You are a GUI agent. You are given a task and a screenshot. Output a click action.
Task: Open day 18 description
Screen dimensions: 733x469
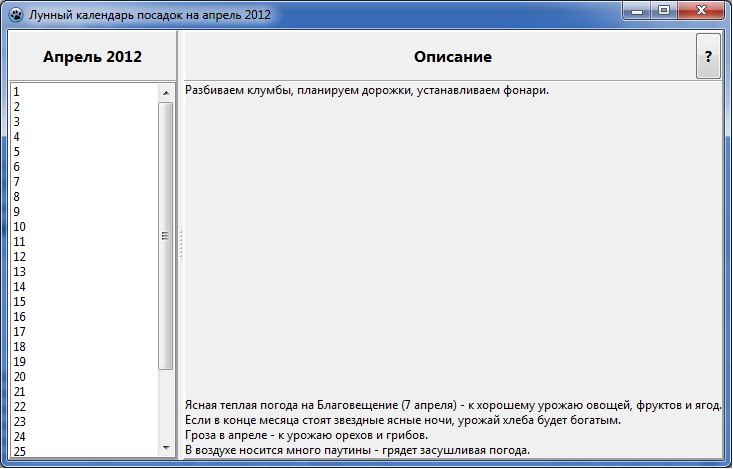click(x=20, y=346)
